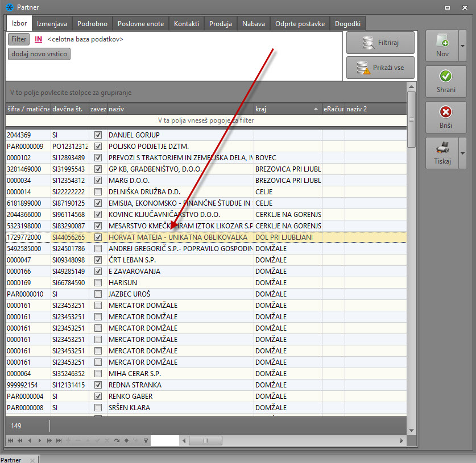Click the vertical scrollbar thumb
Screen dimensions: 476x463
(411, 120)
